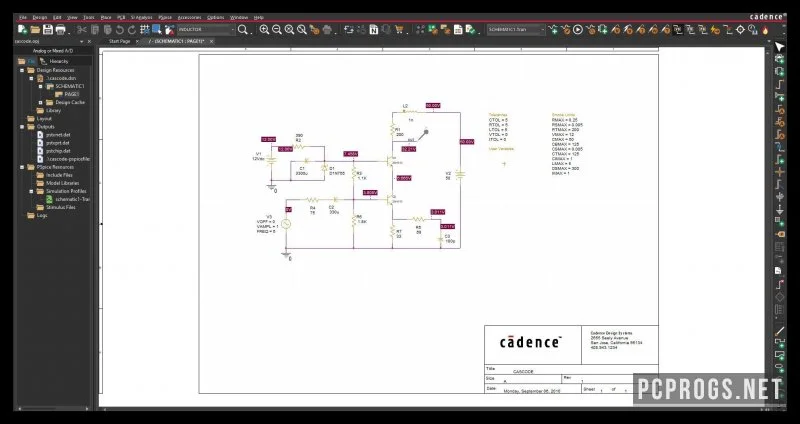Click the crosshair marker toolbar icon

[740, 30]
